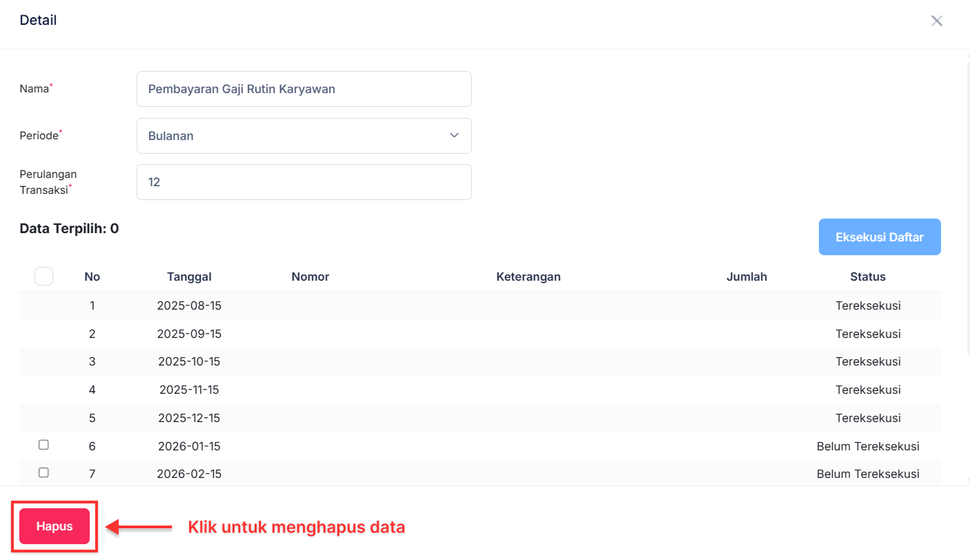Check the select-all checkbox in table header
The image size is (970, 560).
point(43,276)
